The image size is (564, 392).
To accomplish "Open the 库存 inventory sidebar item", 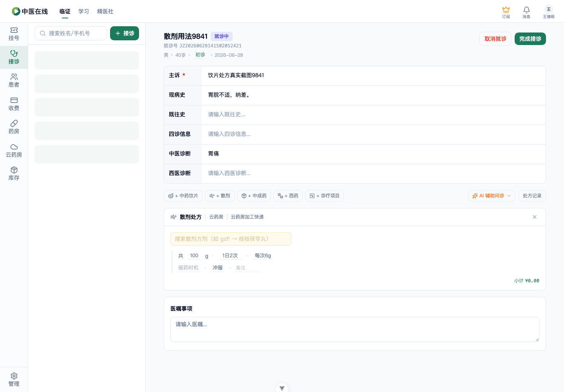I will (x=14, y=174).
